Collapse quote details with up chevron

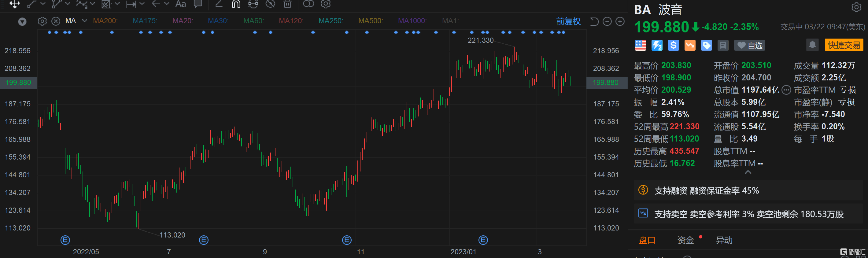pyautogui.click(x=748, y=172)
